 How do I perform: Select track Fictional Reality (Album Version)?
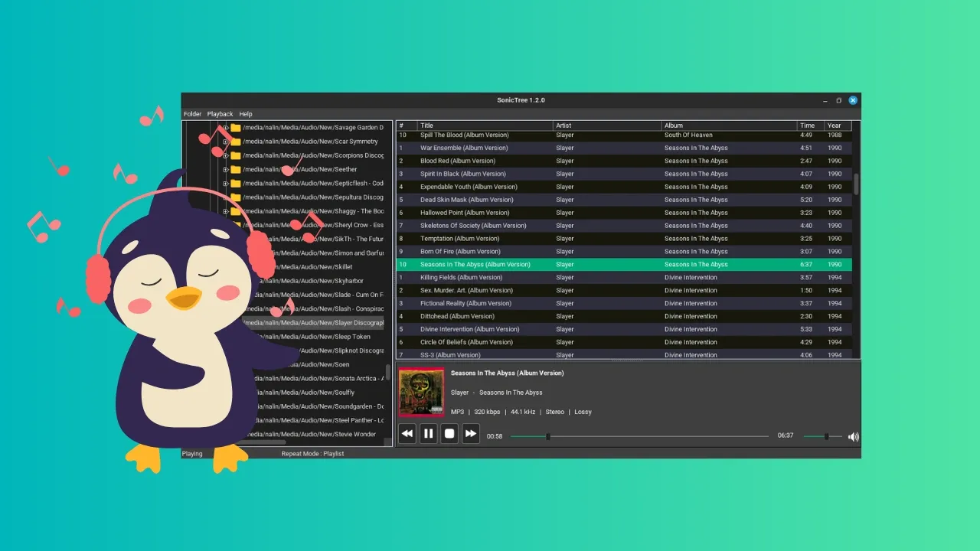[x=624, y=303]
